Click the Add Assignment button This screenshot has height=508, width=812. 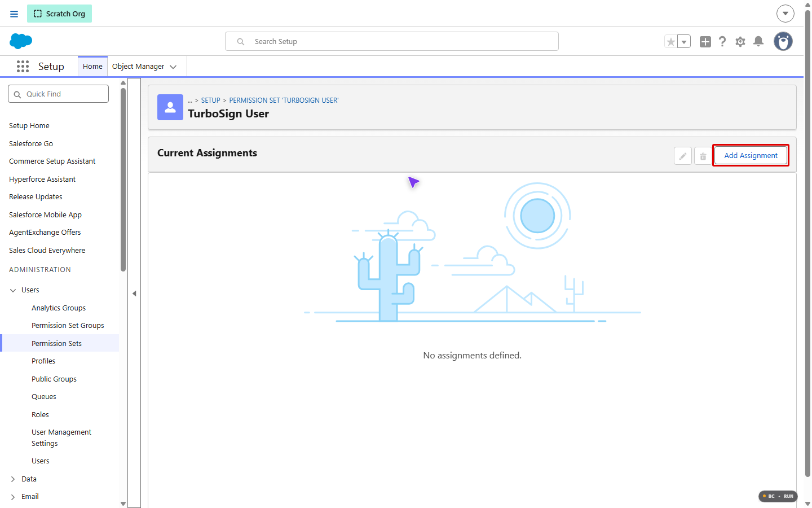coord(751,156)
